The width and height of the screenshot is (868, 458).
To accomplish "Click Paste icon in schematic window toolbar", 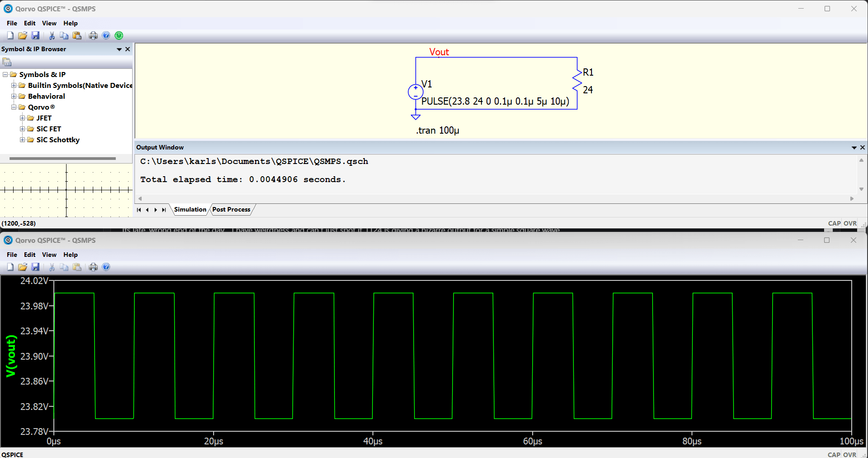I will point(77,35).
